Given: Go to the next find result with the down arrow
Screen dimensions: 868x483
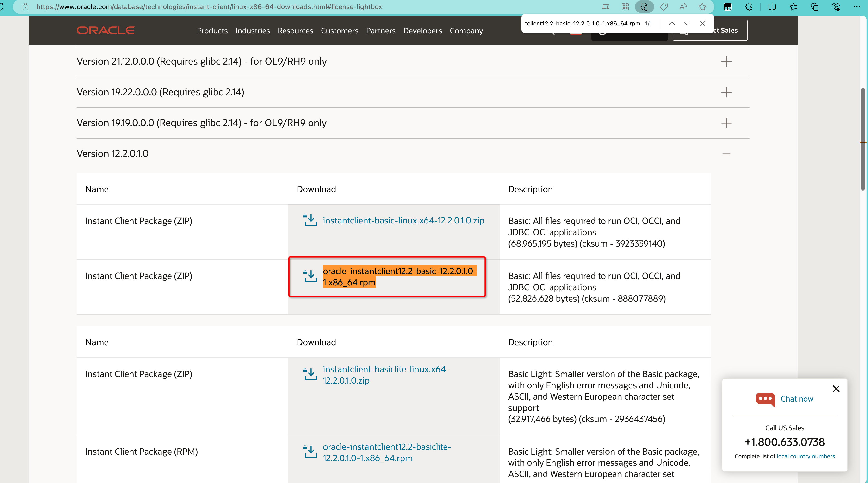Looking at the screenshot, I should point(687,24).
